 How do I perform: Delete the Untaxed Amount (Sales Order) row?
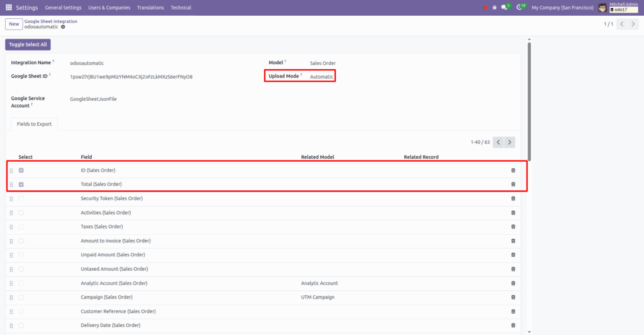tap(513, 269)
